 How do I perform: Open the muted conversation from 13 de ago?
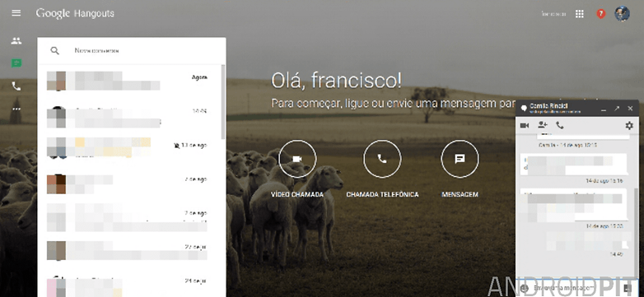tap(129, 148)
